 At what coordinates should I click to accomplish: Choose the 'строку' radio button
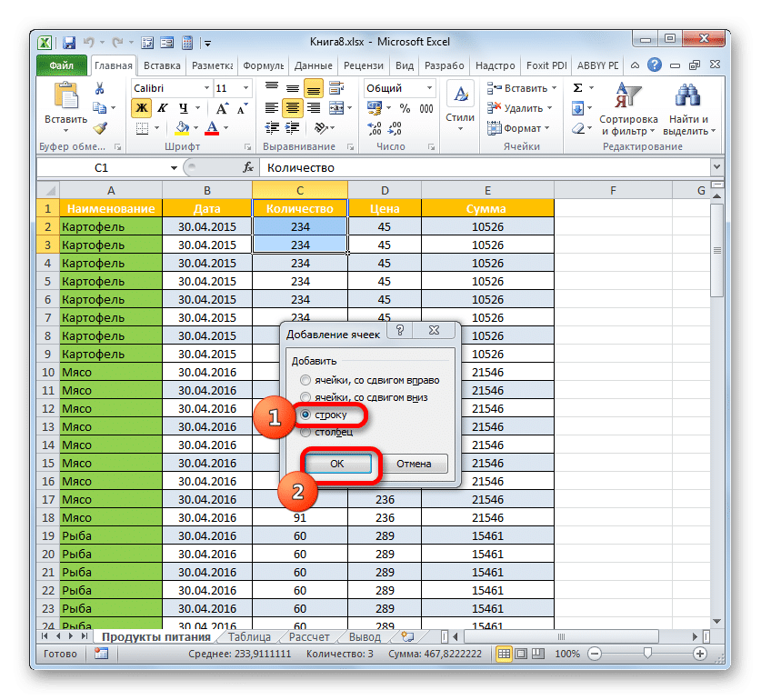point(306,415)
